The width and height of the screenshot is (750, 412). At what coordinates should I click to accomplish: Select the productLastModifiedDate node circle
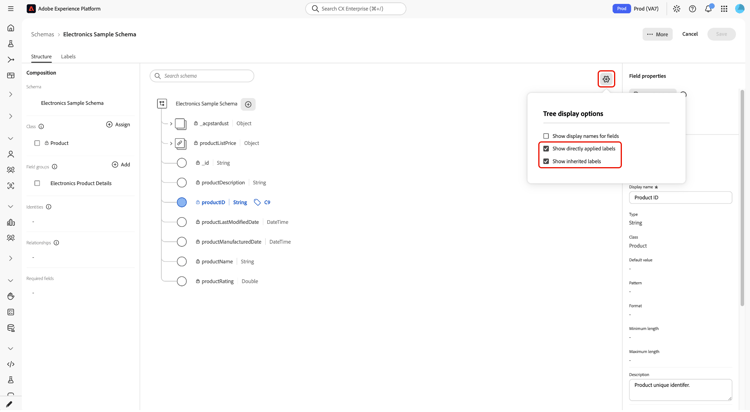182,222
